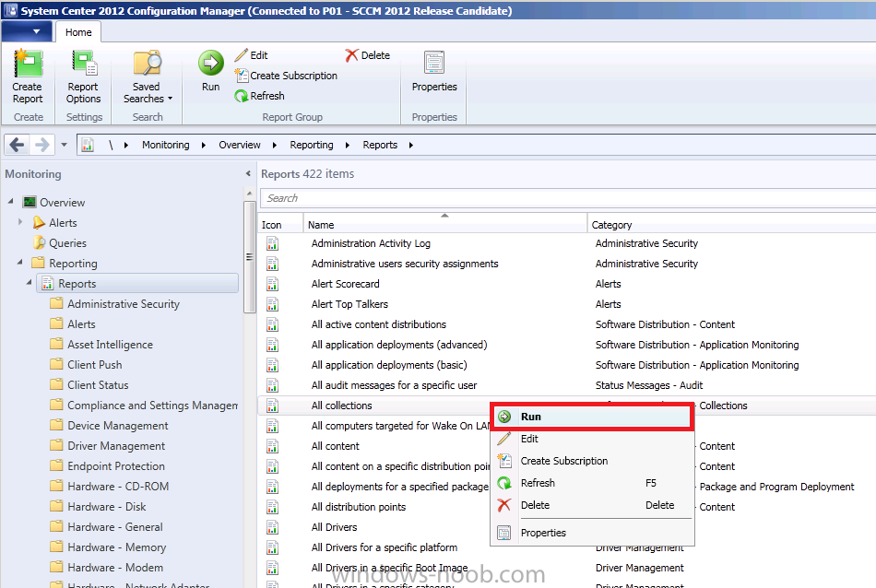Click the Create Report ribbon icon
The image size is (876, 588).
[28, 64]
